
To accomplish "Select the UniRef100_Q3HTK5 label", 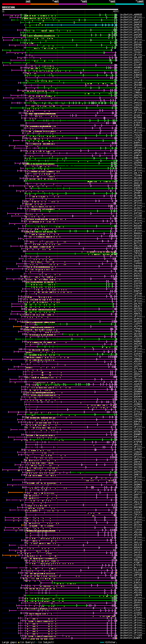I will pos(131,37).
